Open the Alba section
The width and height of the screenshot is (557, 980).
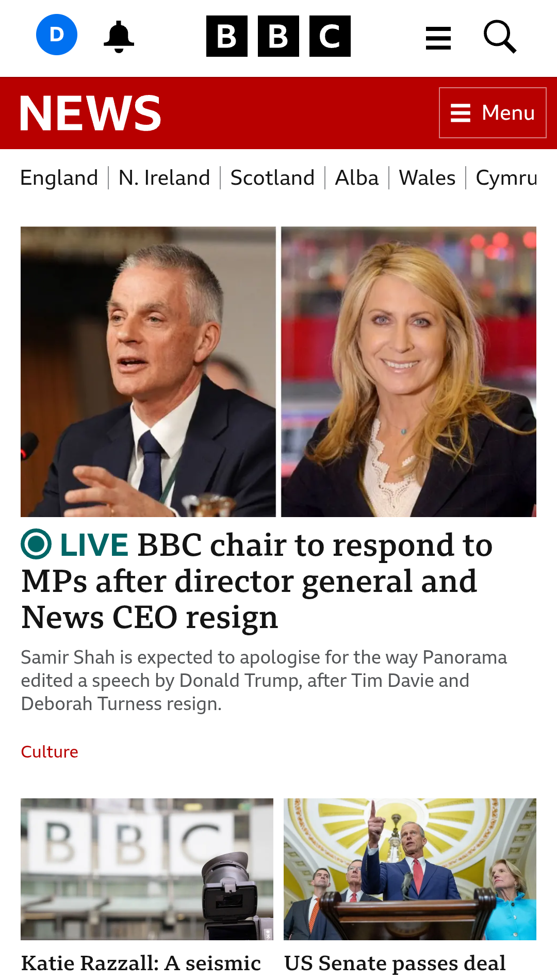pos(357,178)
